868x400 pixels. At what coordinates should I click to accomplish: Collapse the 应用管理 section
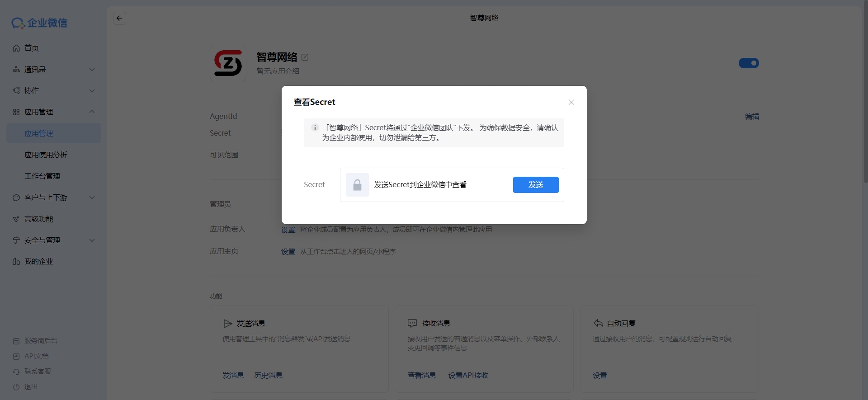[92, 112]
